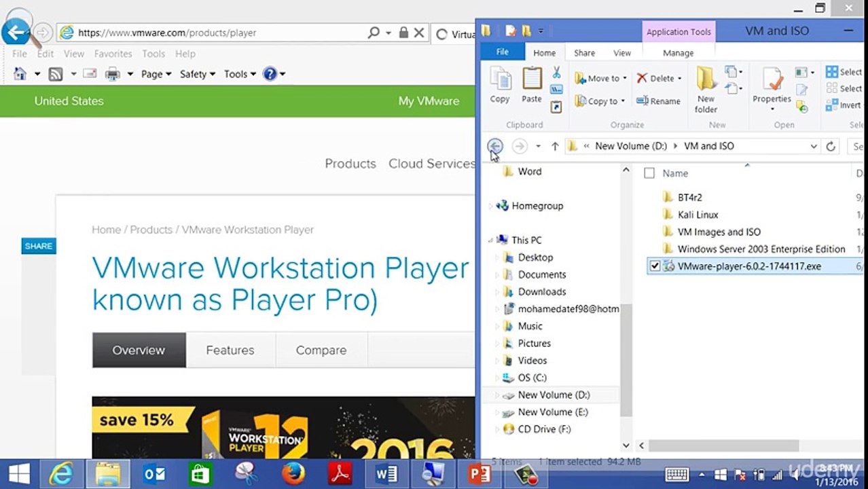This screenshot has height=489, width=868.
Task: Open the Edit icon in the Open group
Action: [802, 90]
